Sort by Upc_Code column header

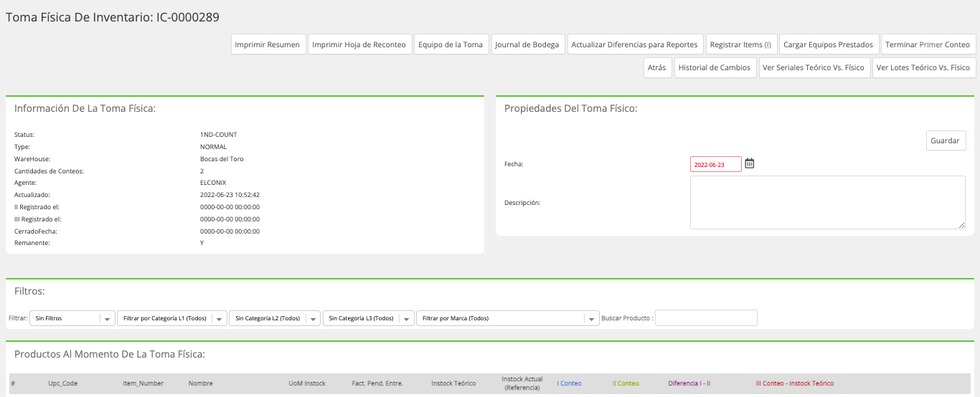(63, 383)
